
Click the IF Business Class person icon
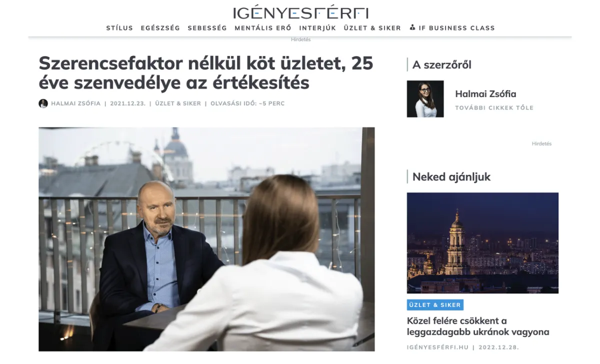[412, 27]
